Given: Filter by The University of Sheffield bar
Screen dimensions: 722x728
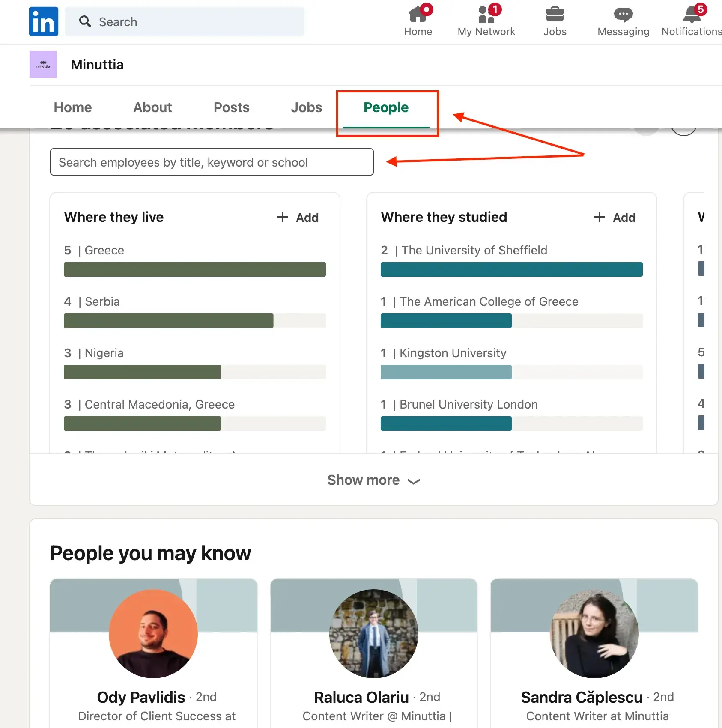Looking at the screenshot, I should (512, 269).
